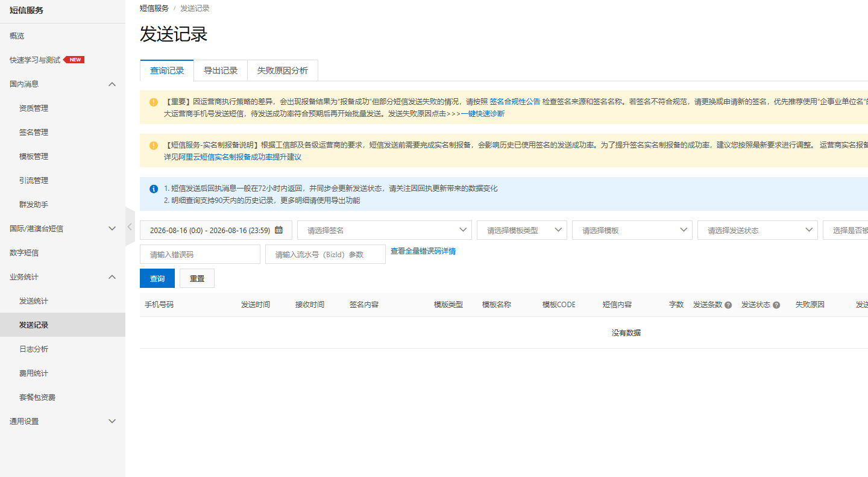
Task: Click the 短信服务 breadcrumb link
Action: pyautogui.click(x=154, y=8)
